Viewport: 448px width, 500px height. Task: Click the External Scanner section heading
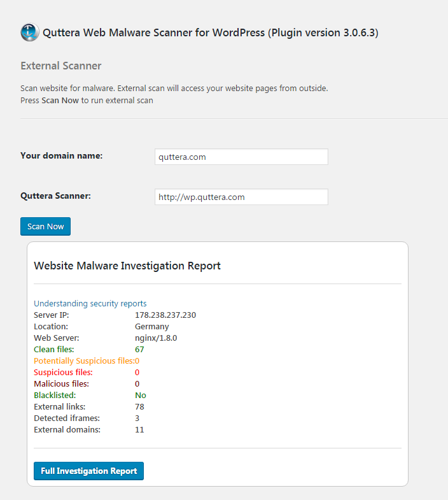coord(61,66)
